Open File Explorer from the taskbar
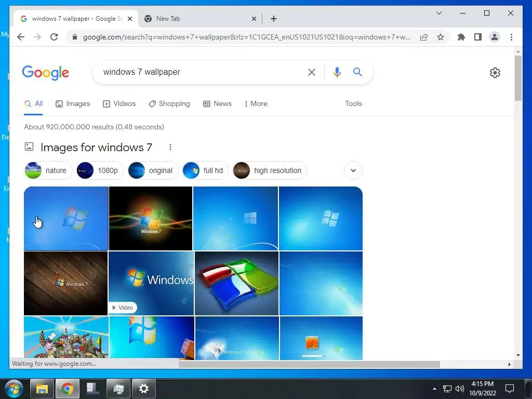 coord(42,389)
